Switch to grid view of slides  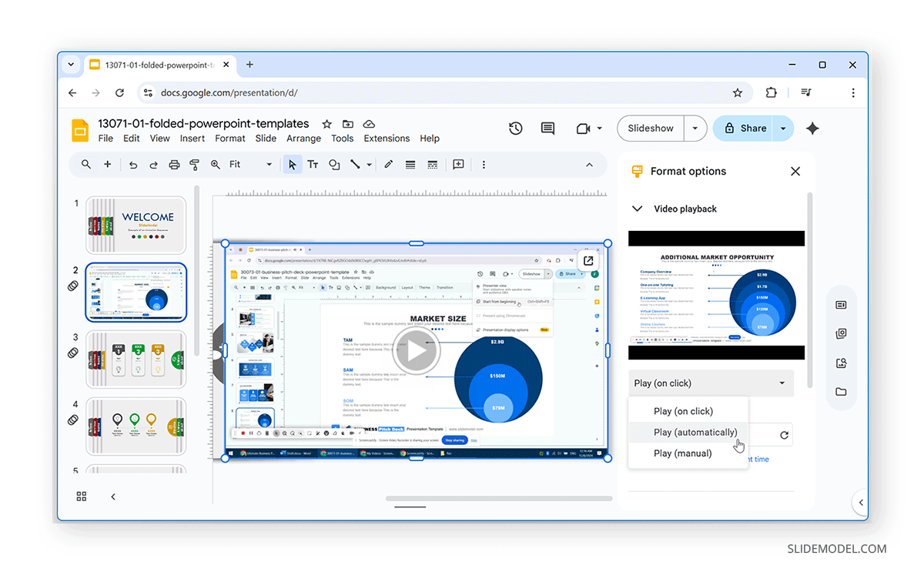tap(81, 497)
